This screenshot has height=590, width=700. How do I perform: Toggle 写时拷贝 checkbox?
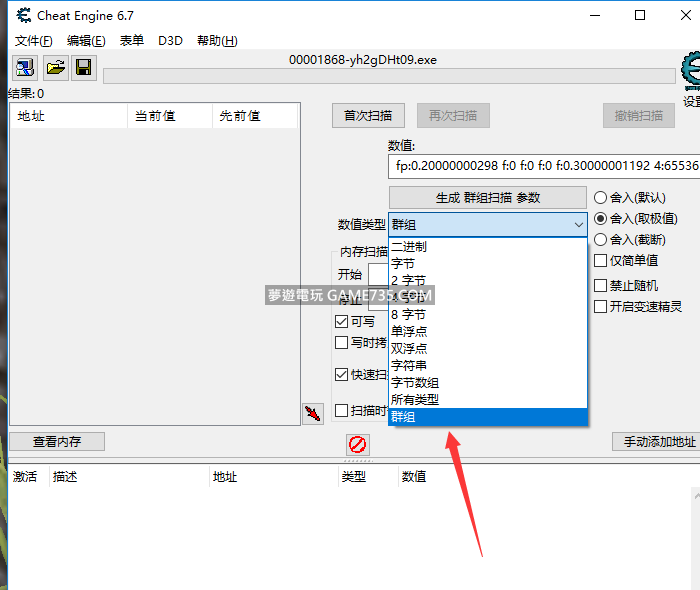point(342,343)
